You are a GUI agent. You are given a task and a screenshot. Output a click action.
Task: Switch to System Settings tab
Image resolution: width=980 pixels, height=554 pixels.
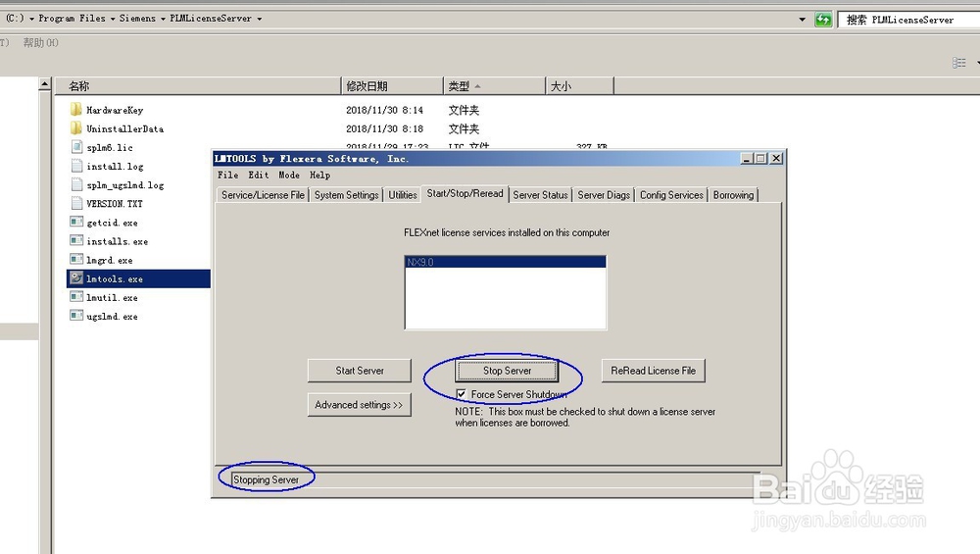(346, 195)
